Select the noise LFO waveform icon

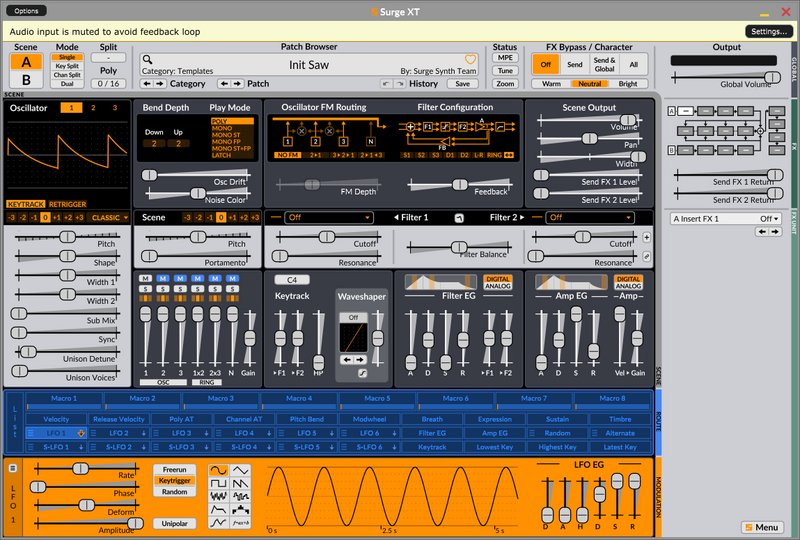coord(218,496)
